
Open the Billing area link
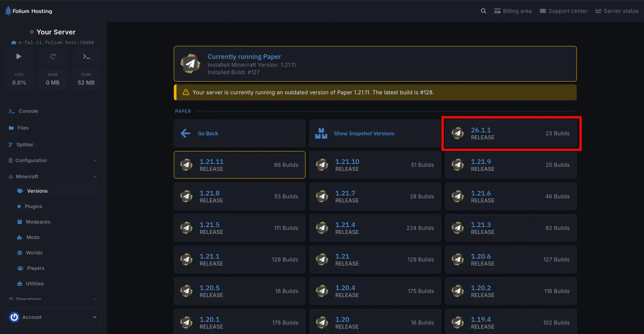[x=513, y=11]
